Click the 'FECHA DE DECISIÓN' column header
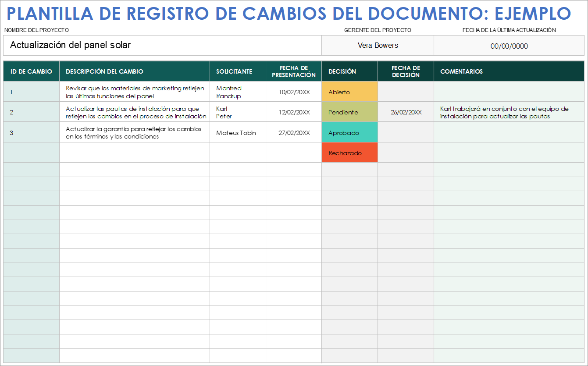Viewport: 588px width, 366px height. click(x=406, y=71)
